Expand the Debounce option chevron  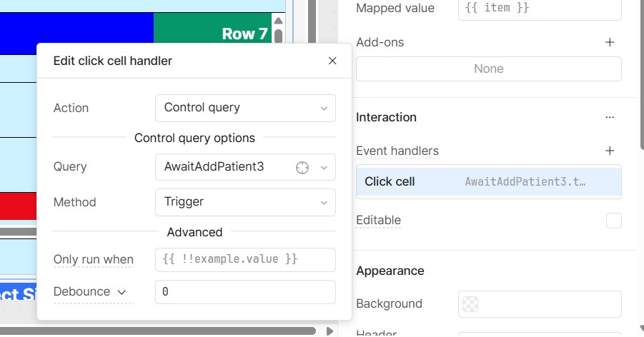122,292
